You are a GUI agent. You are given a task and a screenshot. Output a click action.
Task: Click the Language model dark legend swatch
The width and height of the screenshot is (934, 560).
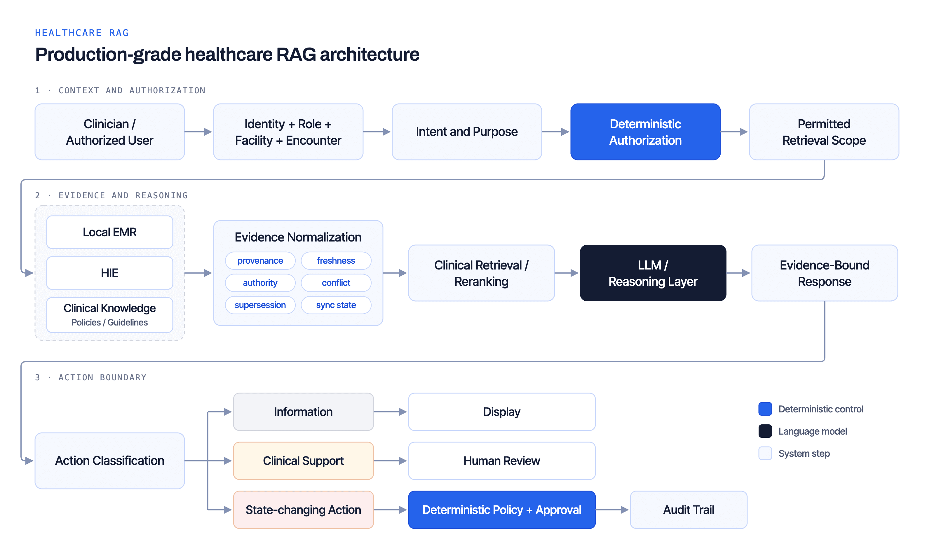pyautogui.click(x=765, y=431)
